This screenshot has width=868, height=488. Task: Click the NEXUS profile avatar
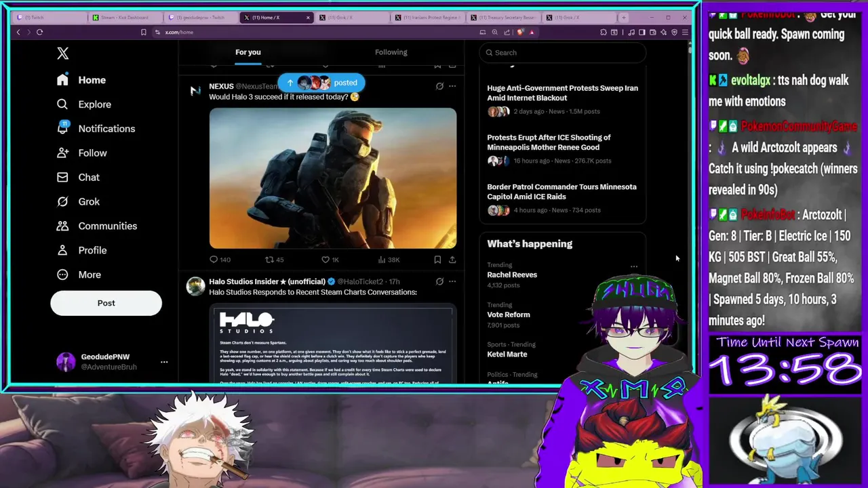tap(195, 91)
